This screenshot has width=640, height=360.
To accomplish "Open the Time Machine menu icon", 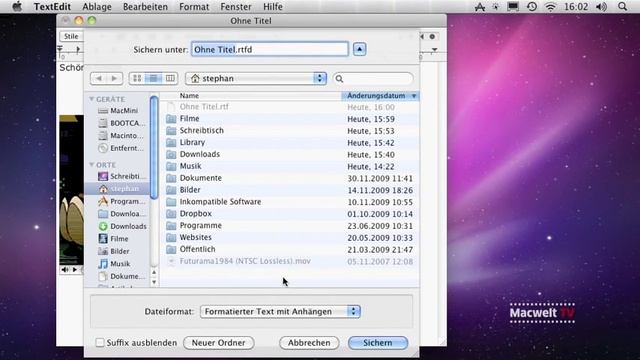I will point(532,7).
